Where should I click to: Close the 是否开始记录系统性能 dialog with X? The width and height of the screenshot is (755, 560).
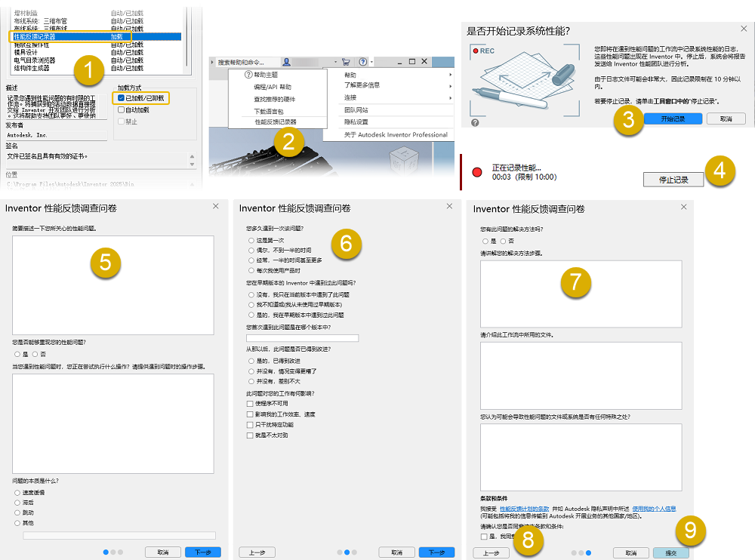point(744,29)
